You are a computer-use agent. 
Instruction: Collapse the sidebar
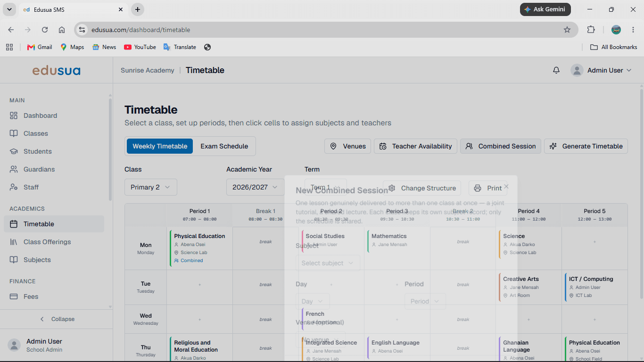[57, 319]
